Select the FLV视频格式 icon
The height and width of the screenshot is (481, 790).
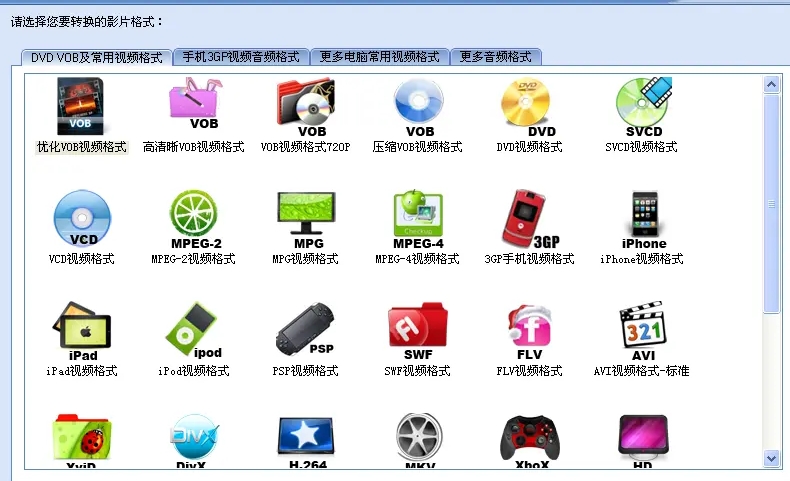(x=529, y=327)
